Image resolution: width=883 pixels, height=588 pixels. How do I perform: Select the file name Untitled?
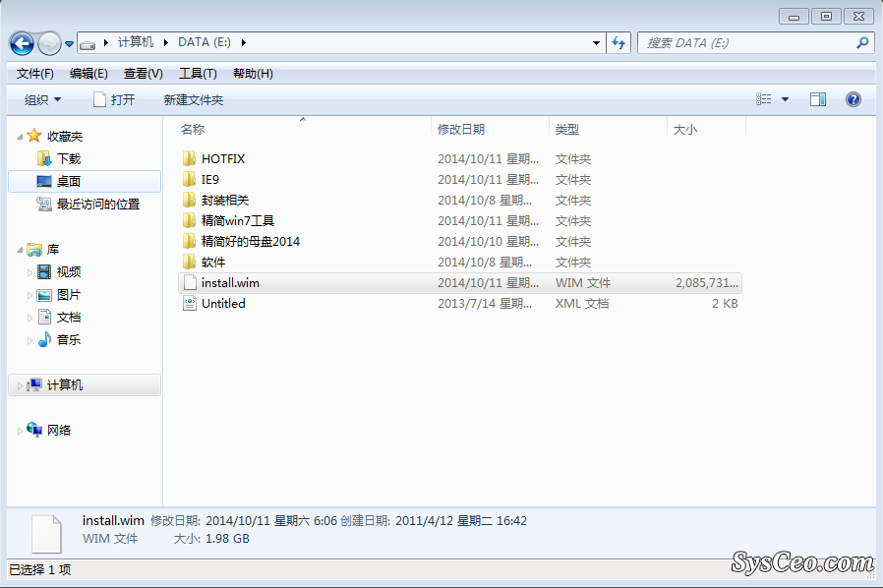point(223,304)
